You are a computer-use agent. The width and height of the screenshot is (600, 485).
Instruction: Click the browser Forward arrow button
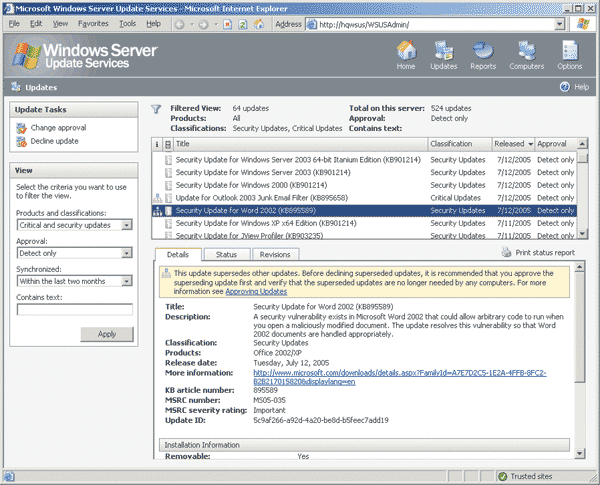click(204, 24)
